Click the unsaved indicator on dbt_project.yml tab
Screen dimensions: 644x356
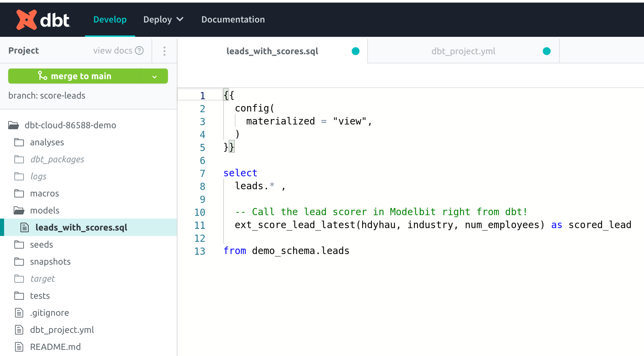point(547,51)
